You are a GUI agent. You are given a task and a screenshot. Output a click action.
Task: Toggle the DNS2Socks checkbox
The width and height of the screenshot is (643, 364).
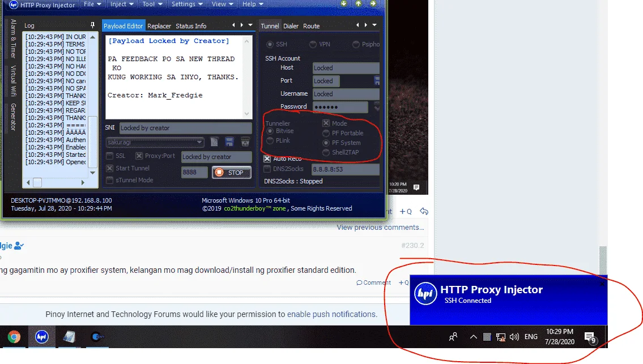point(267,169)
